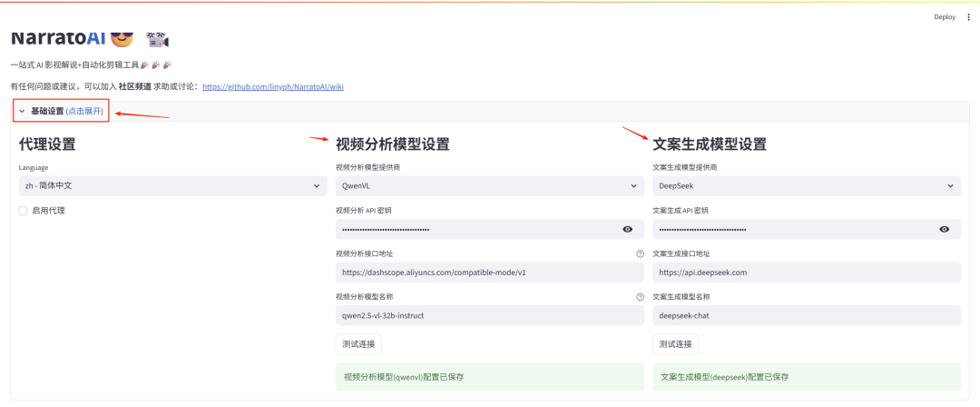The width and height of the screenshot is (980, 407).
Task: Click the 文案生成模型(deepseek)配置已保存 message
Action: tap(807, 377)
